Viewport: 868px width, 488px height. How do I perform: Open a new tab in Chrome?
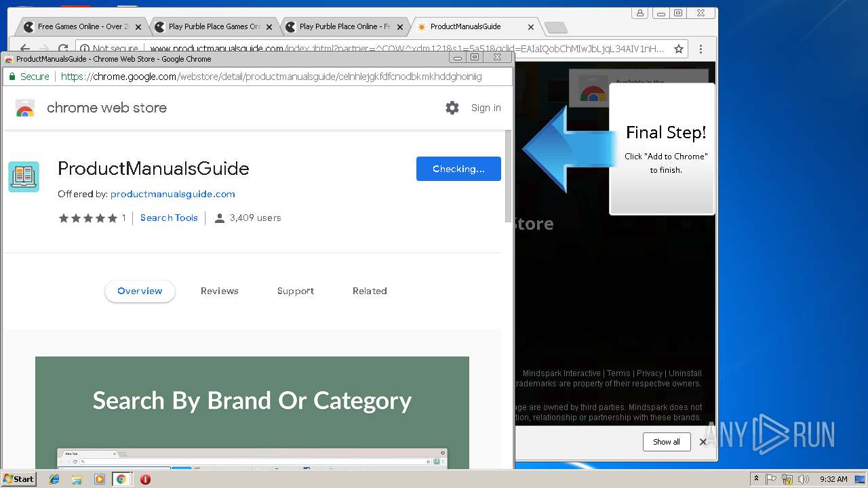(x=555, y=27)
